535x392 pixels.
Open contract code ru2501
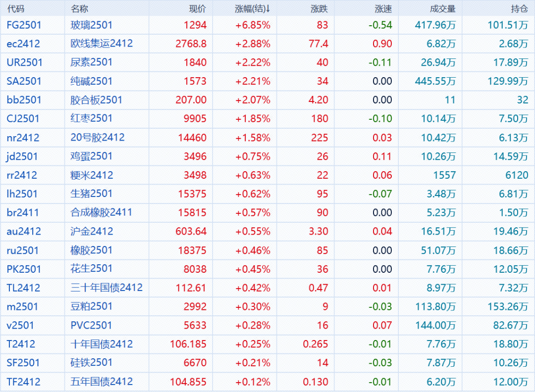[22, 250]
